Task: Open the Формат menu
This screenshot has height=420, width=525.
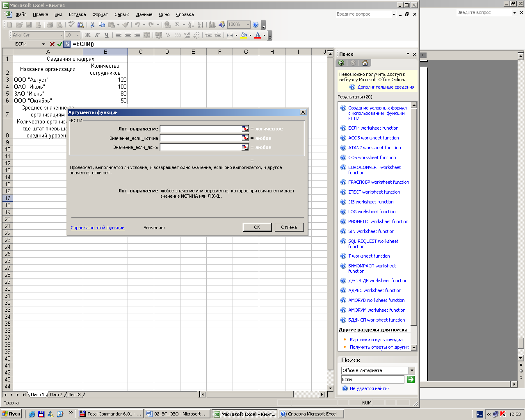Action: 100,14
